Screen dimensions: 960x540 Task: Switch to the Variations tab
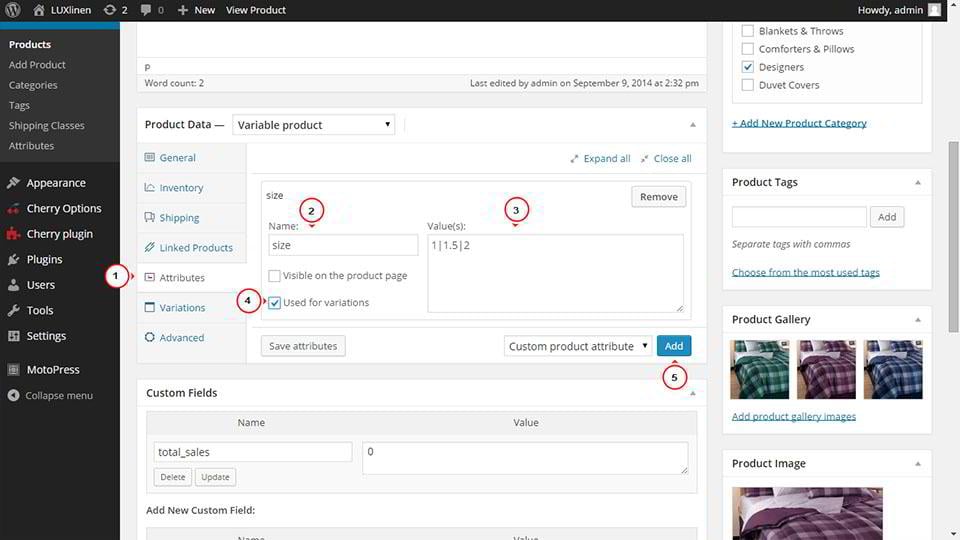tap(182, 308)
